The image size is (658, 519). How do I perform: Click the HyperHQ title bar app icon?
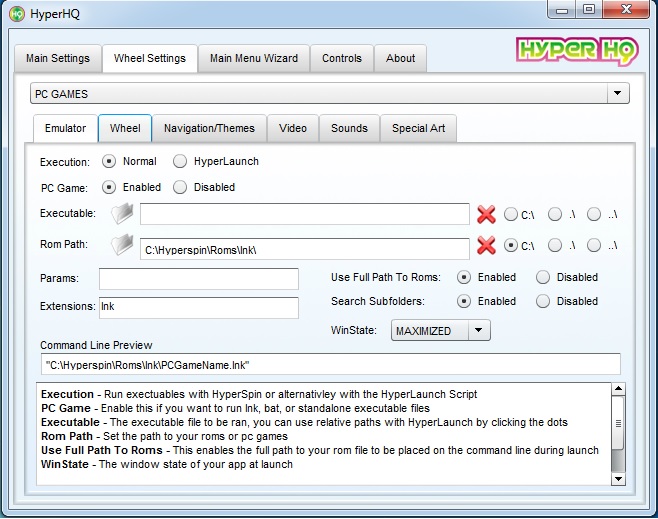[x=17, y=14]
